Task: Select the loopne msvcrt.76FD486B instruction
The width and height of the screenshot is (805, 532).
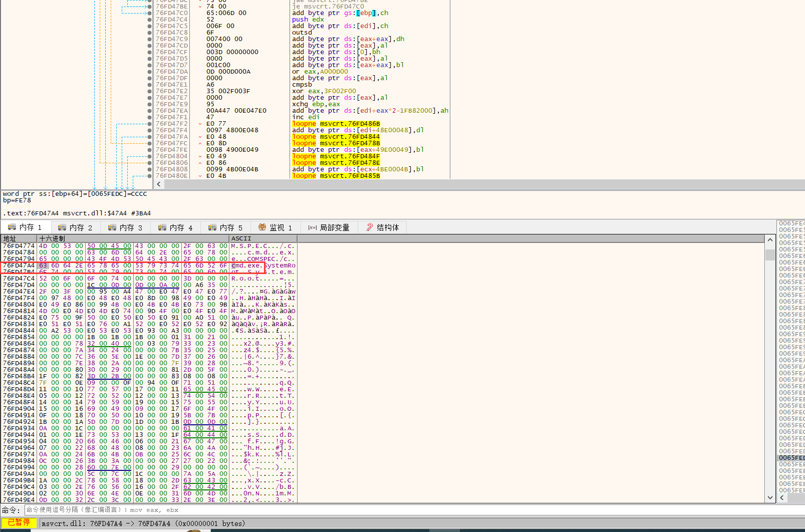Action: (x=336, y=124)
